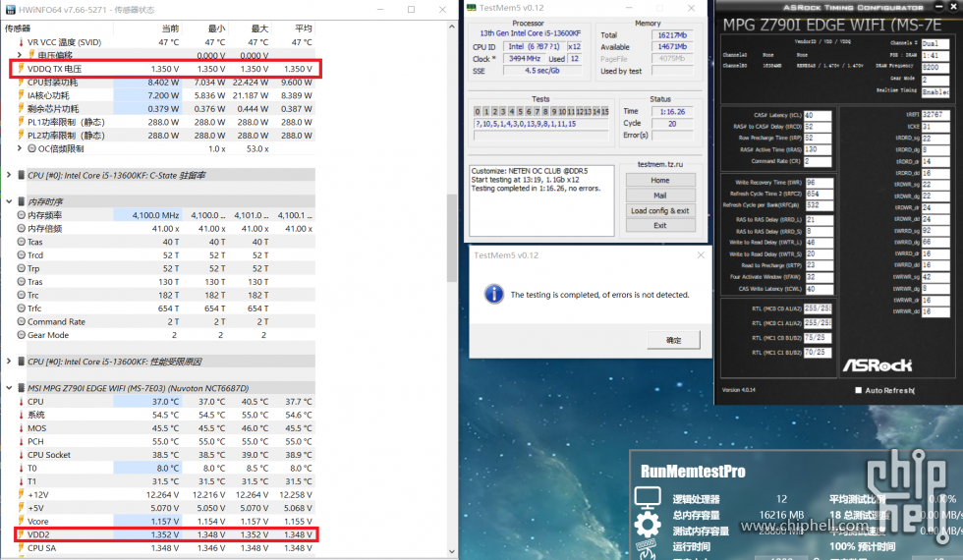This screenshot has height=560, width=963.
Task: Click lightning icon beside VDDQ TX 电压
Action: (x=22, y=69)
